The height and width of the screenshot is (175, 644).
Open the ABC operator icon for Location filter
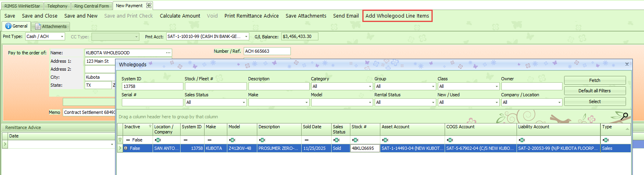point(158,140)
